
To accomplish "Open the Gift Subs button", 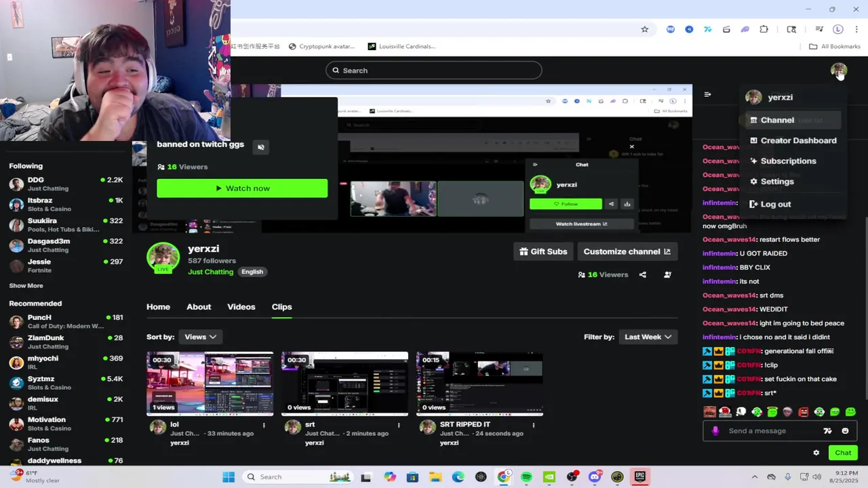I will (x=543, y=251).
